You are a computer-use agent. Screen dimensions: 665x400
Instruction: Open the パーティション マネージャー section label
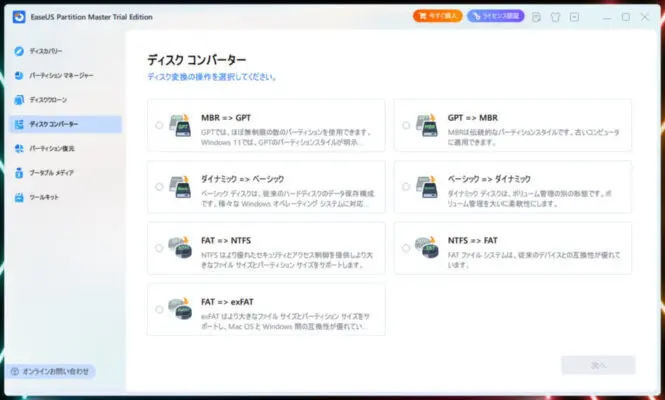click(x=61, y=76)
